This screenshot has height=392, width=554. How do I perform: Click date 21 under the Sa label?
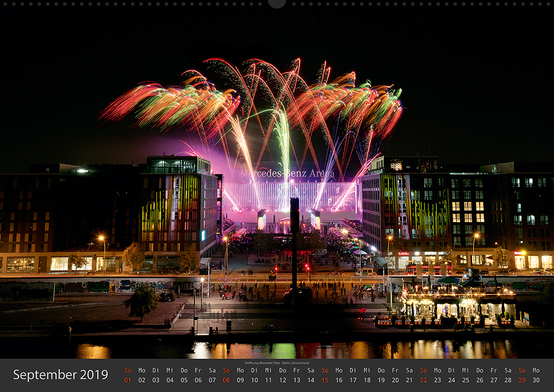[409, 380]
